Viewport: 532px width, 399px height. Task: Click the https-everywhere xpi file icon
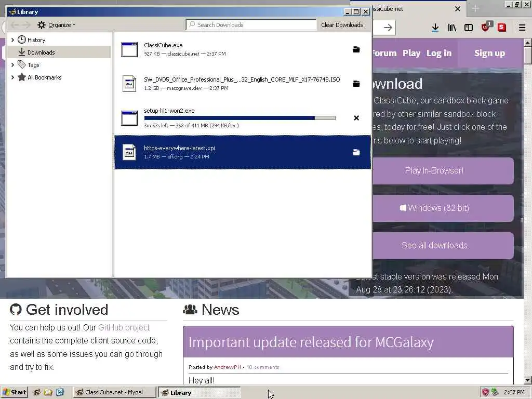tap(129, 152)
